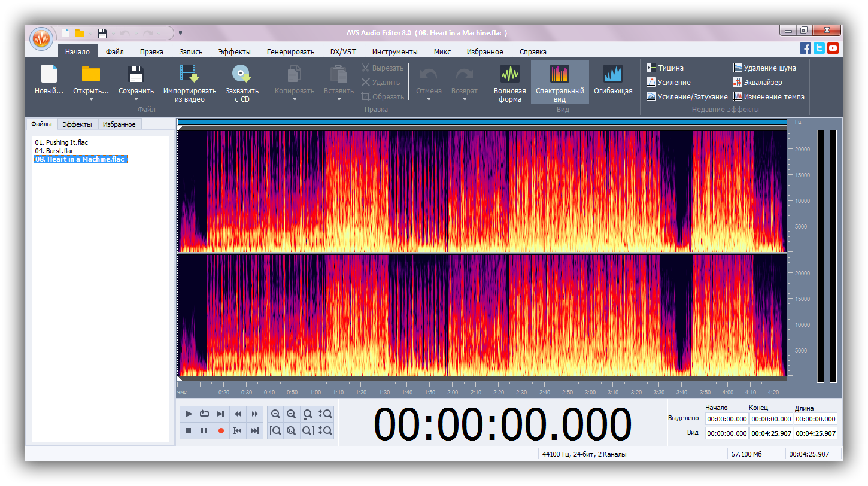Open the Эквалайзер effect
The height and width of the screenshot is (486, 868).
(757, 83)
